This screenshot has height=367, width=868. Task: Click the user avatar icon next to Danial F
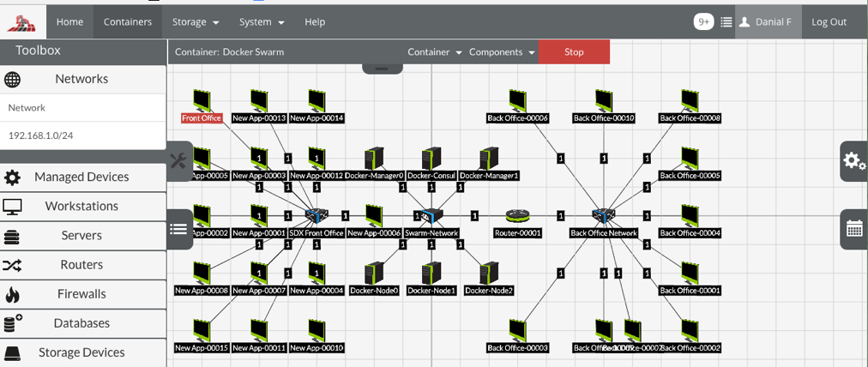coord(744,22)
